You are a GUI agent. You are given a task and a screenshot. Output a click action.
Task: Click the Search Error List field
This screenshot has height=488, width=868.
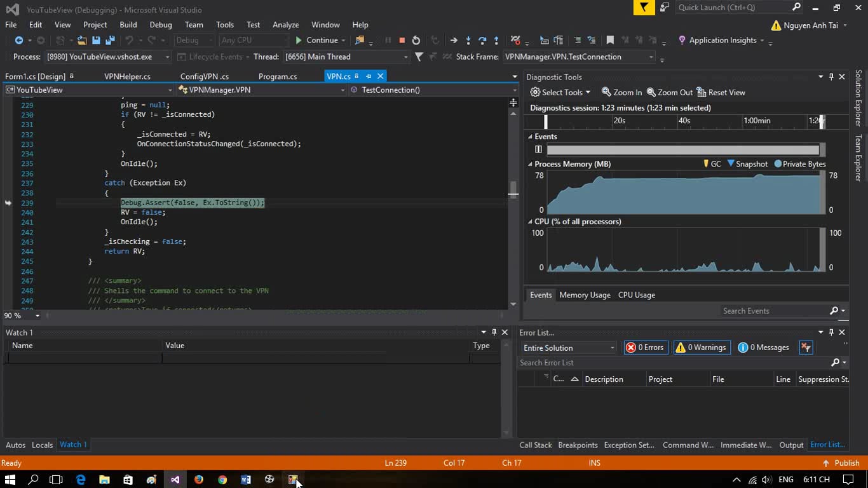click(674, 362)
